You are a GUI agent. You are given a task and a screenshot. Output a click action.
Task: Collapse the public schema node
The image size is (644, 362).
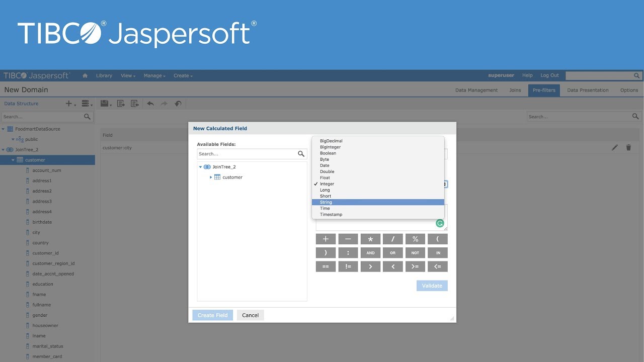[13, 139]
